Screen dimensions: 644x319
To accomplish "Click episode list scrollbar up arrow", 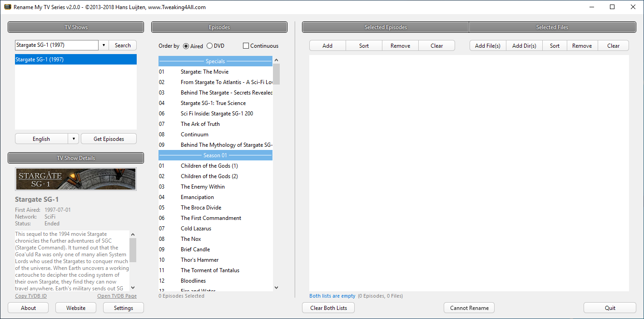I will (276, 60).
